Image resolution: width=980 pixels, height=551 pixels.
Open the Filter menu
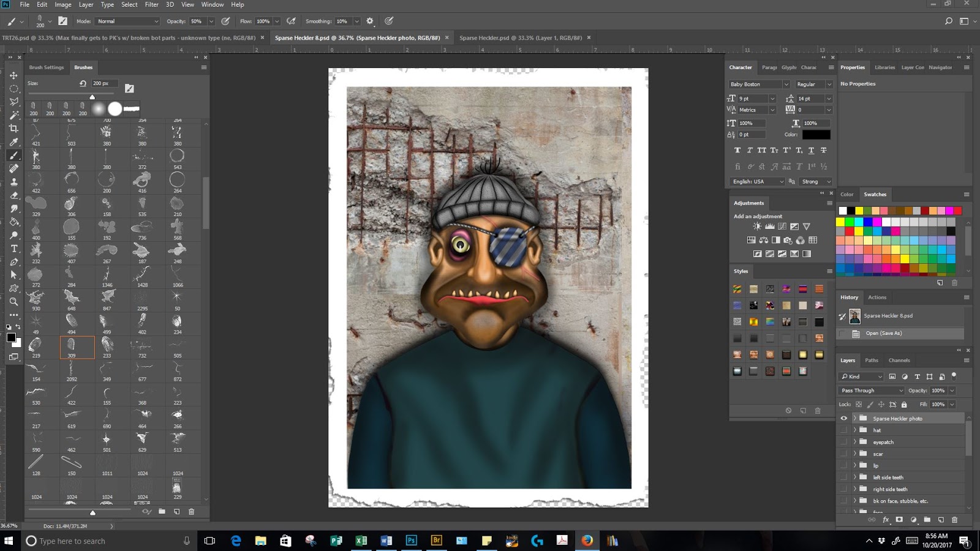pos(151,4)
